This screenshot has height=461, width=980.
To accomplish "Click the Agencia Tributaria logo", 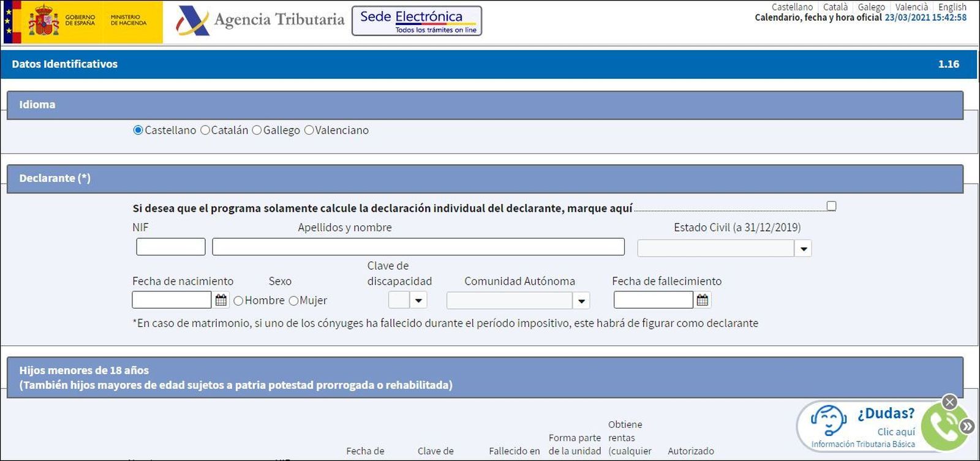I will (x=260, y=20).
